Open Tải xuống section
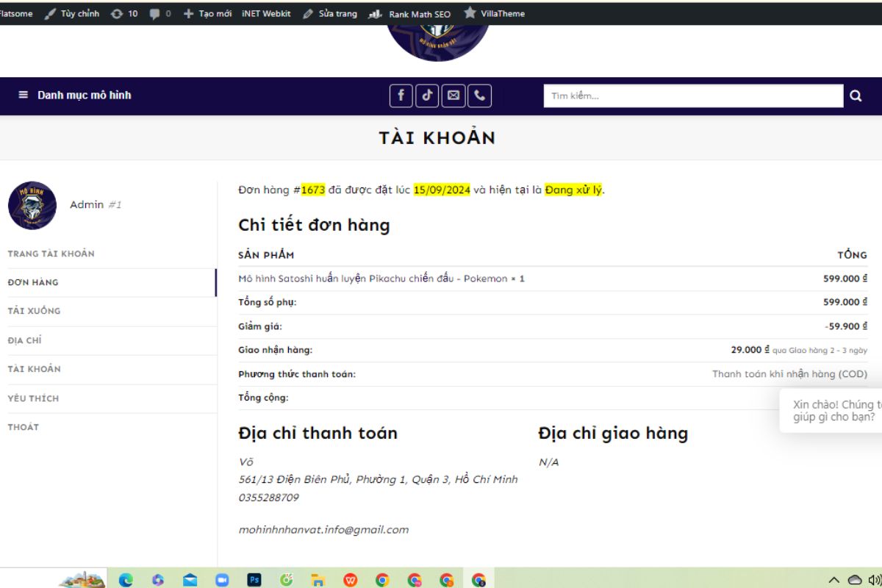 [x=35, y=311]
